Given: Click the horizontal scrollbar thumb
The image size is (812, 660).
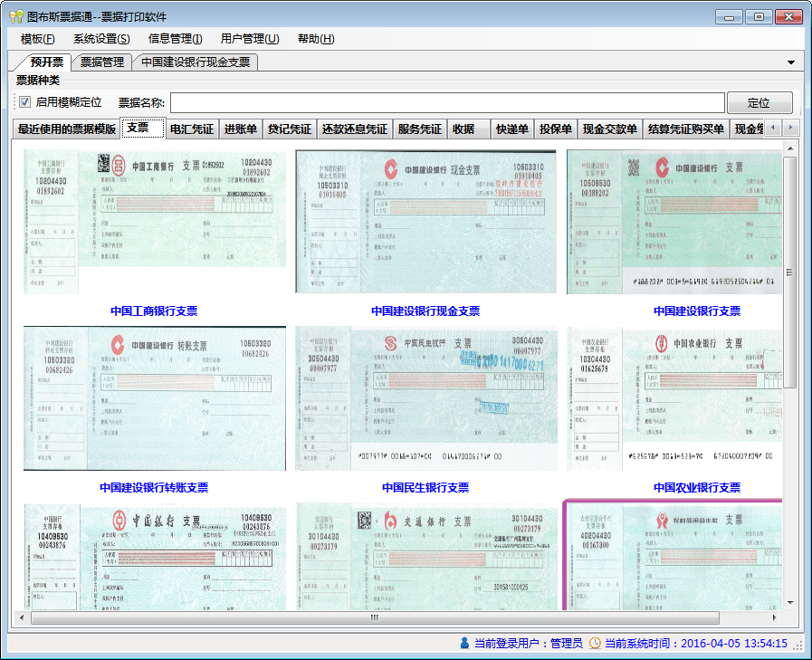Looking at the screenshot, I should point(375,617).
